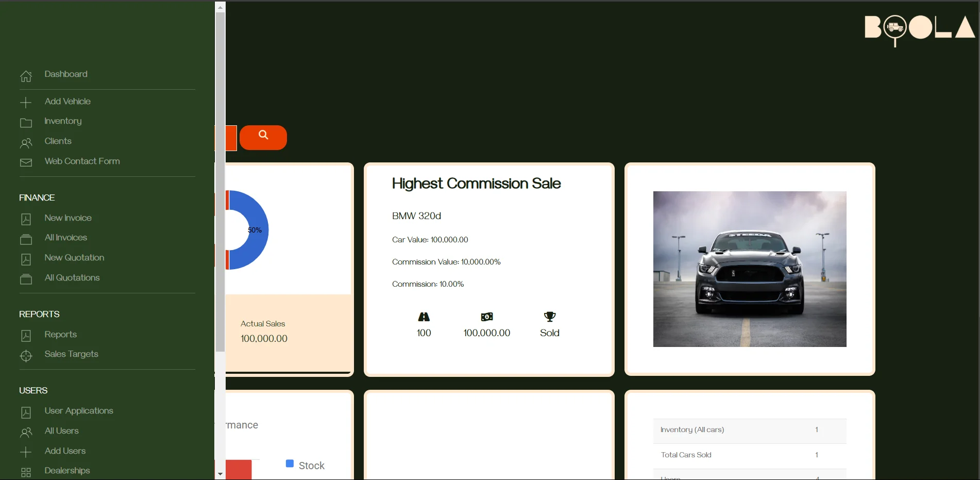
Task: Click the Clients people icon
Action: (x=26, y=143)
